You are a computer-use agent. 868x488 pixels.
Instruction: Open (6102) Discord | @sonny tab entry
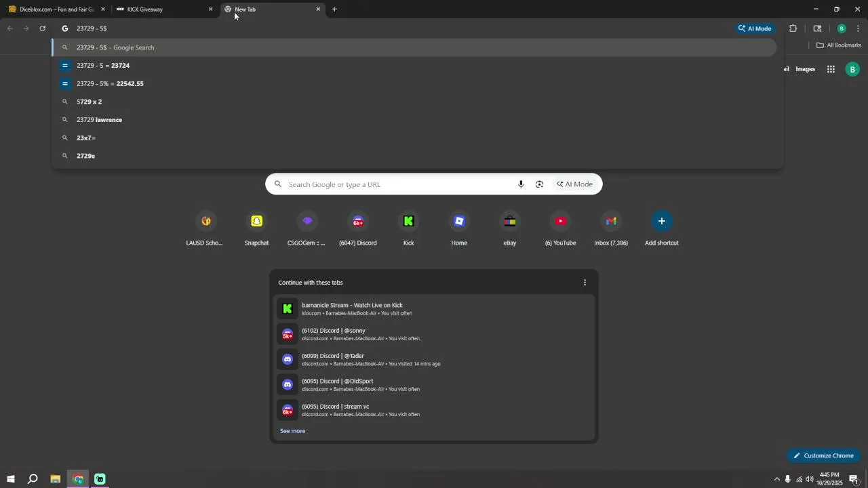(434, 334)
